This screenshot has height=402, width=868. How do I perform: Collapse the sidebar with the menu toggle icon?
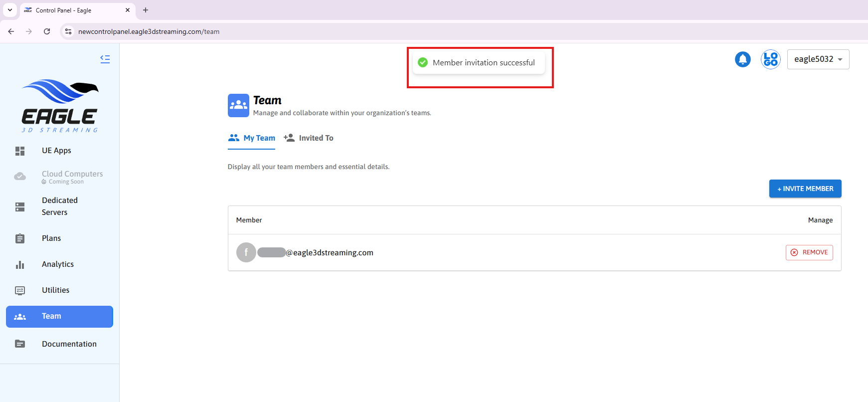pos(105,59)
